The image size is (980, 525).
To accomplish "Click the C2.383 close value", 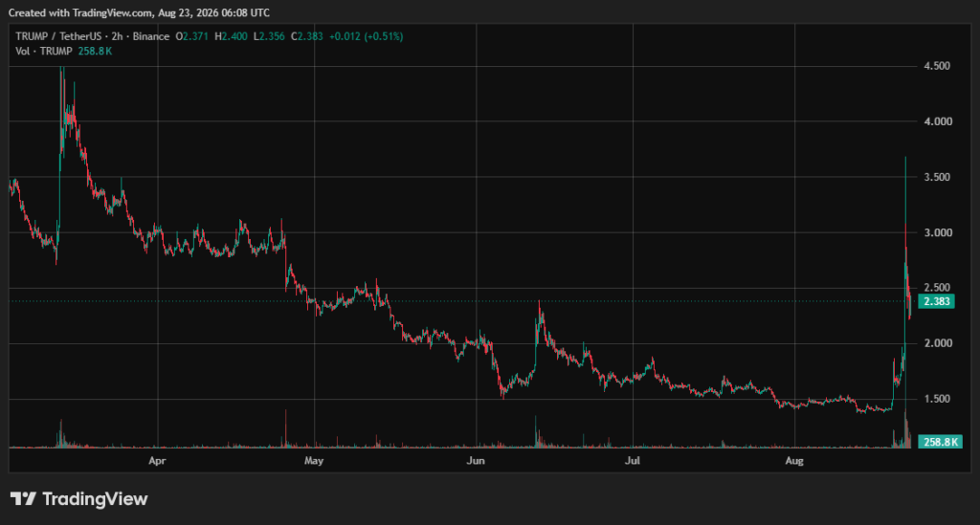I will (307, 36).
